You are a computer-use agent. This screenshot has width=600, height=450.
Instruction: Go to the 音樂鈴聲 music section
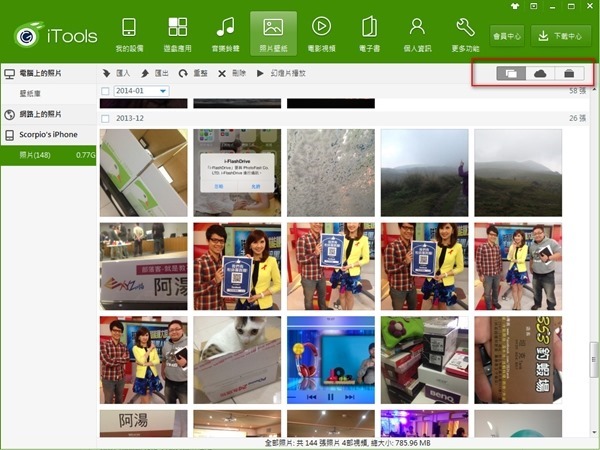click(x=226, y=33)
